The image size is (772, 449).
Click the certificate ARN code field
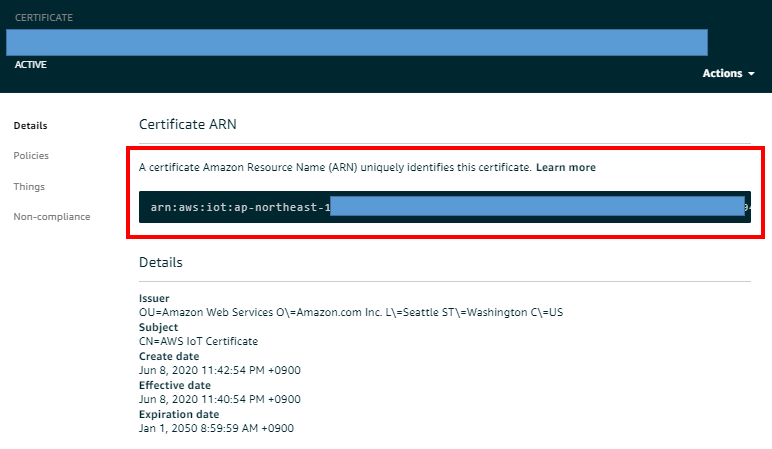(x=445, y=207)
